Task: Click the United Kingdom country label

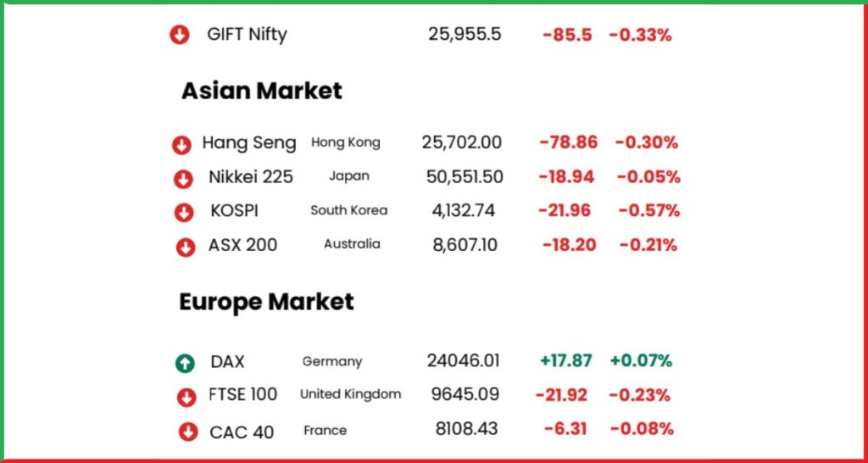Action: 350,394
